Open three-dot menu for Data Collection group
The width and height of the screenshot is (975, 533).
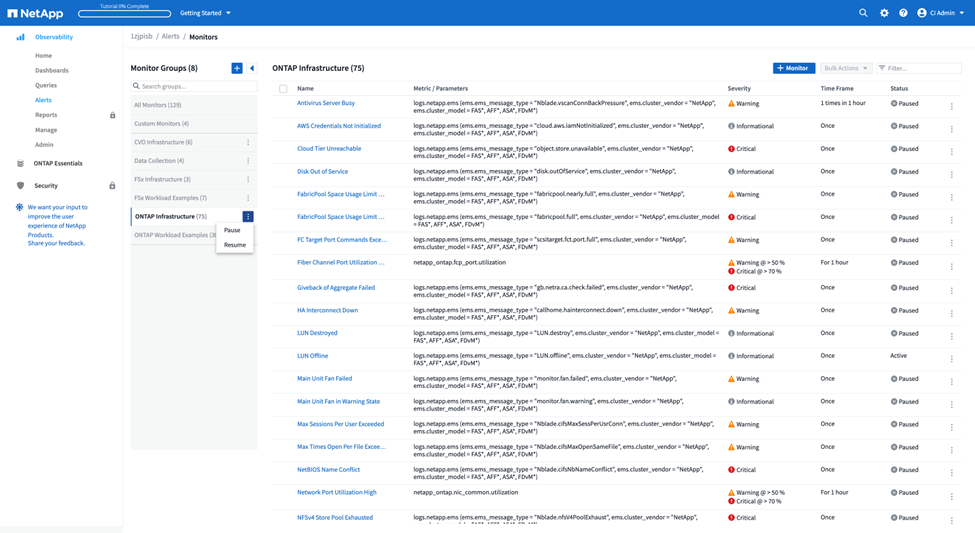coord(248,161)
